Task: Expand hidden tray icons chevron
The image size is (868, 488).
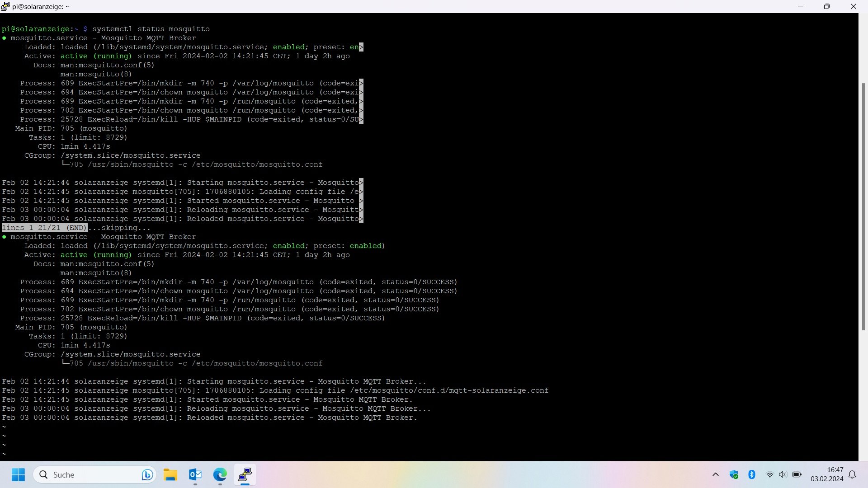Action: point(715,474)
